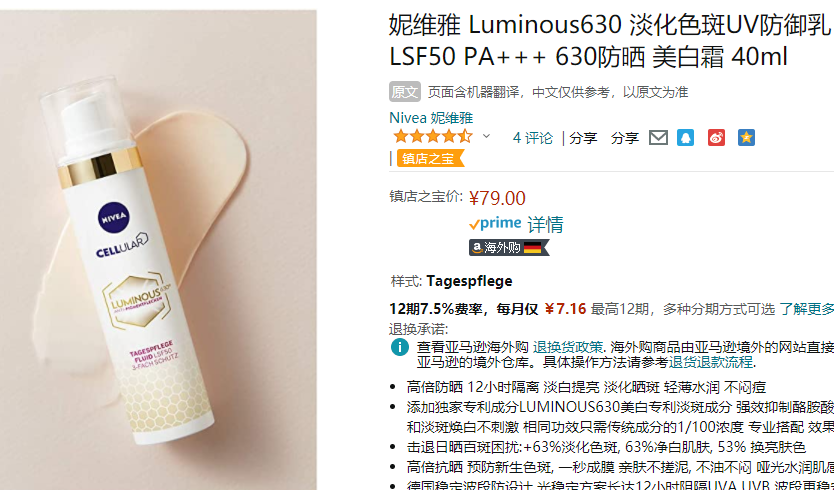Click the first 分享 share label
The width and height of the screenshot is (834, 490).
(x=583, y=138)
